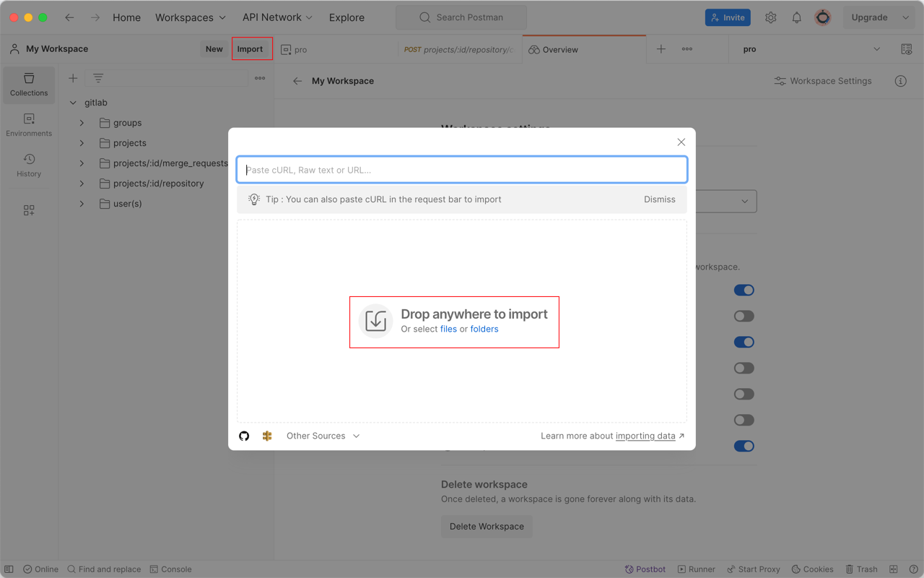Go back with the header left arrow
The image size is (924, 578).
tap(69, 17)
